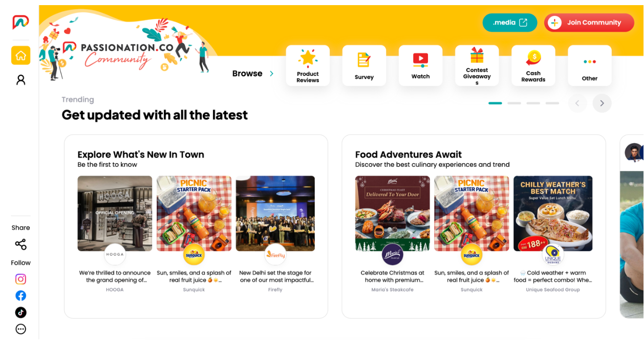
Task: Open the HOOGA official opening thumbnail
Action: pos(115,213)
